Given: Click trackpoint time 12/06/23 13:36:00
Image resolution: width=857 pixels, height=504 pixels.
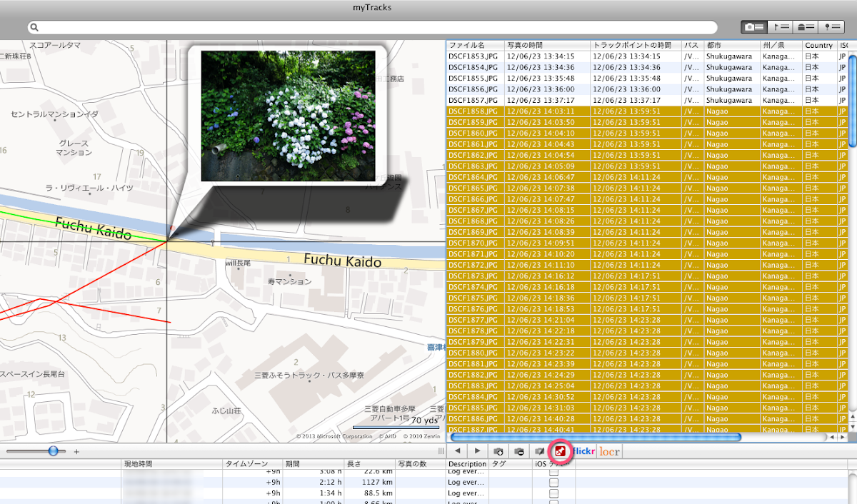Looking at the screenshot, I should pyautogui.click(x=626, y=89).
